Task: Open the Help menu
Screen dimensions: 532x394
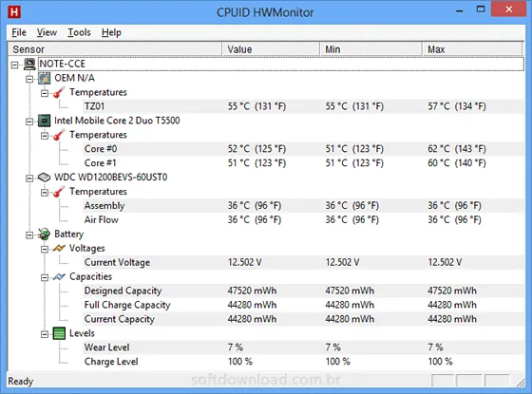Action: pyautogui.click(x=111, y=32)
